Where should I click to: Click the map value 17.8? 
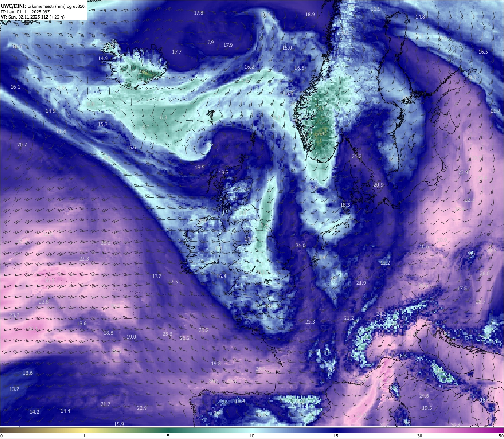(198, 13)
